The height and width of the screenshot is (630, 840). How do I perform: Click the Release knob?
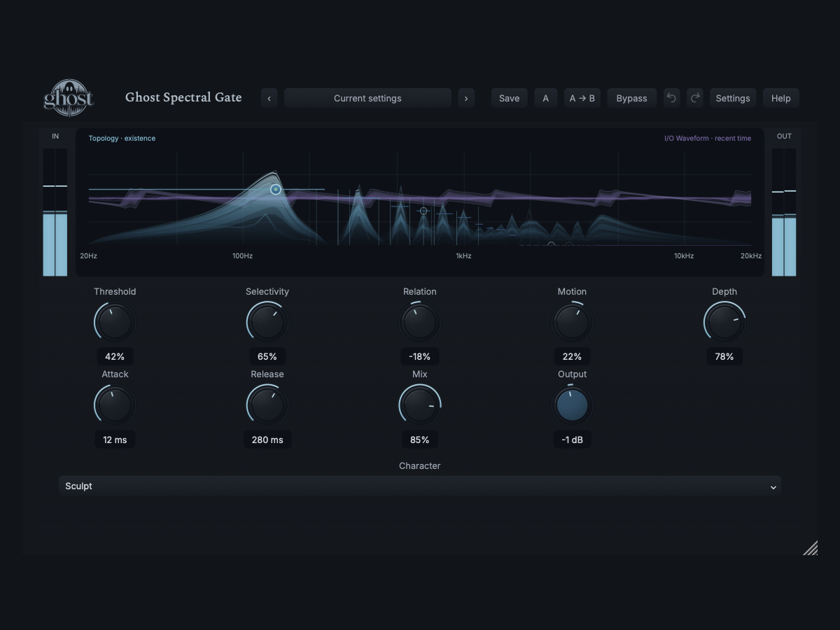tap(267, 405)
